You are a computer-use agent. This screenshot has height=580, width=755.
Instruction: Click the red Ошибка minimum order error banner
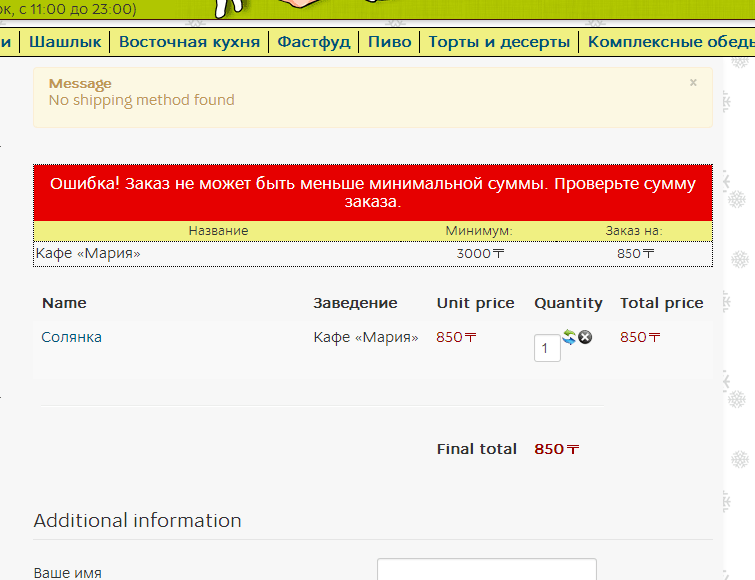click(x=373, y=193)
